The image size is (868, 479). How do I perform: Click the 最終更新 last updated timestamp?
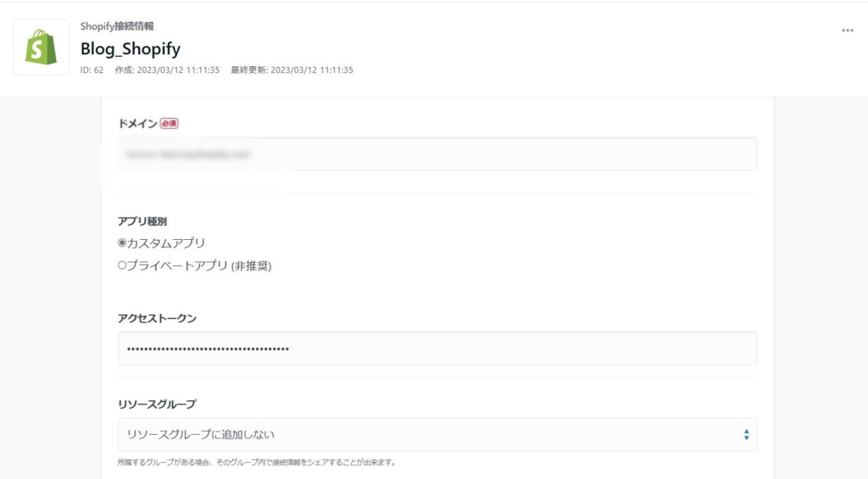(292, 70)
